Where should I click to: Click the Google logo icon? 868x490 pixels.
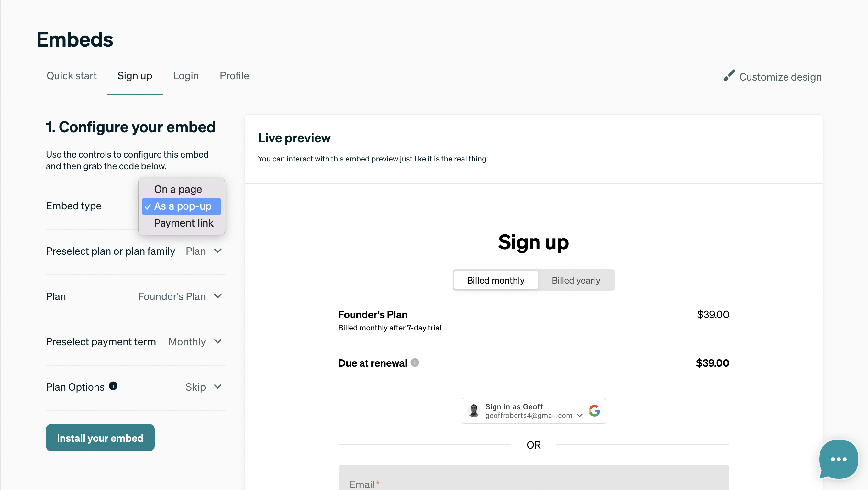coord(595,410)
